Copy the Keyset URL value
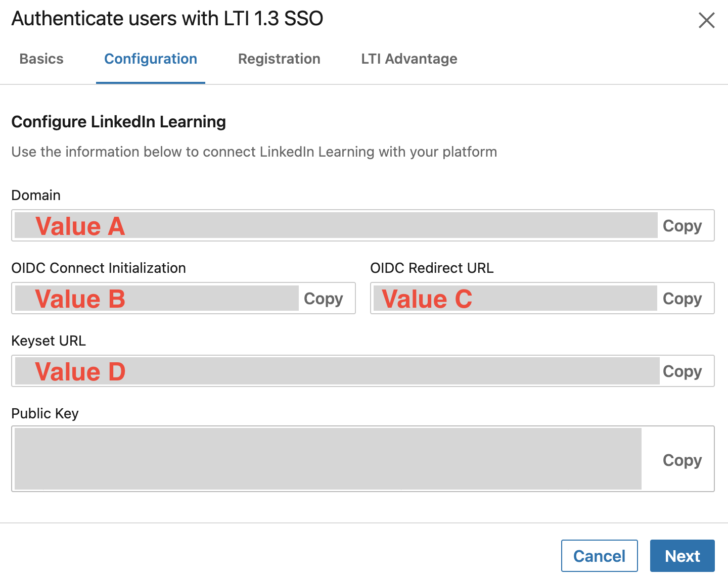Screen dimensions: 728x578 click(682, 371)
